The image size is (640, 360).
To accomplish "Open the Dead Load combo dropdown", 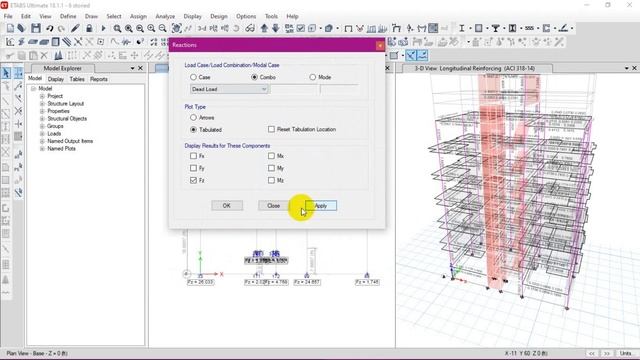I will pyautogui.click(x=229, y=89).
